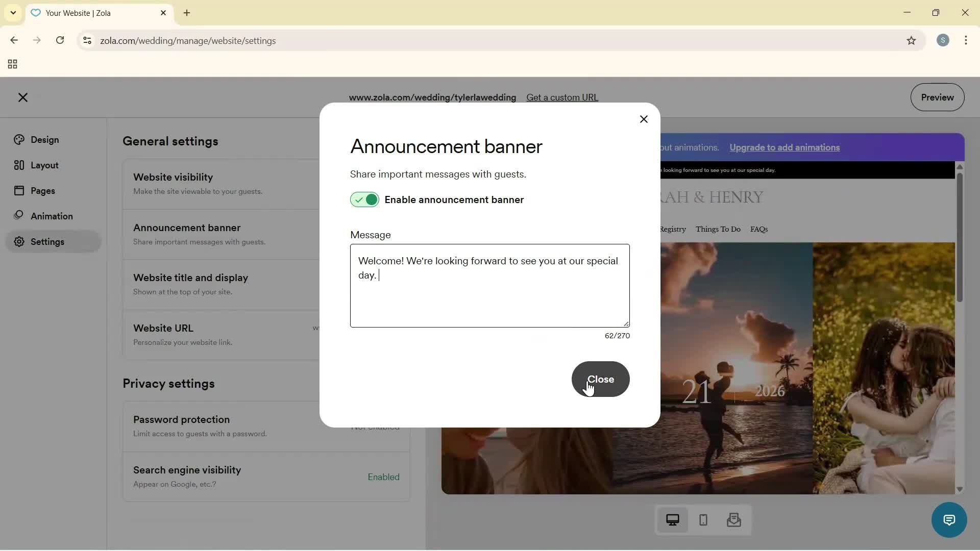Select Things To Do in site navigation
980x551 pixels.
pyautogui.click(x=718, y=229)
